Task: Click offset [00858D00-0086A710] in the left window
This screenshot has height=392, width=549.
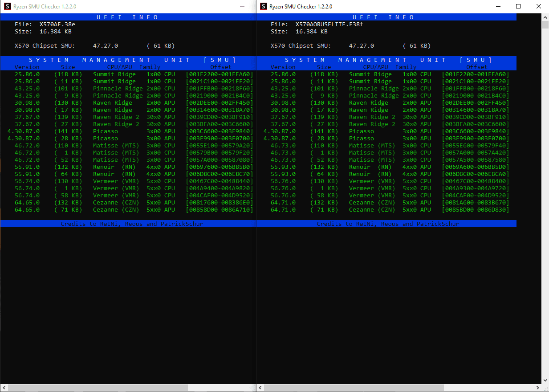Action: 220,210
